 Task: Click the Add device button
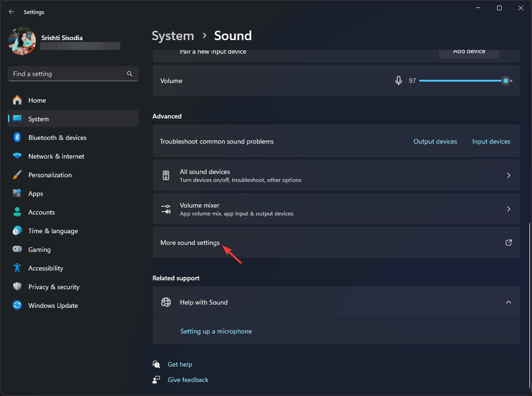[x=469, y=52]
